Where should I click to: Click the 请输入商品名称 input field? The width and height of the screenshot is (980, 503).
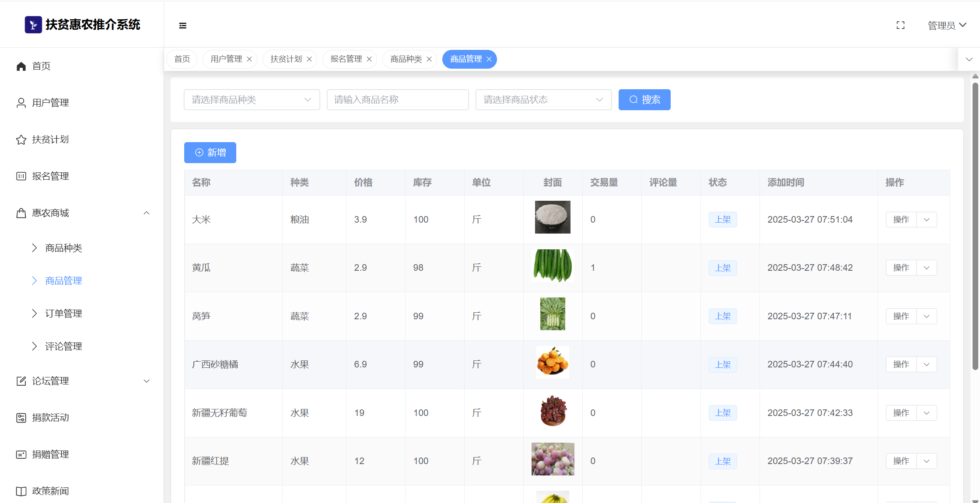click(397, 100)
